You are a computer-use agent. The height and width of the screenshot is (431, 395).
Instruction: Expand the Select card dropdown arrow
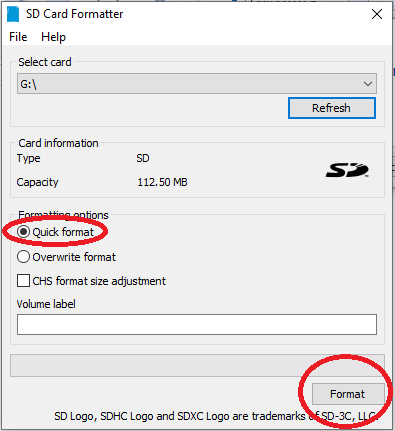click(x=368, y=84)
